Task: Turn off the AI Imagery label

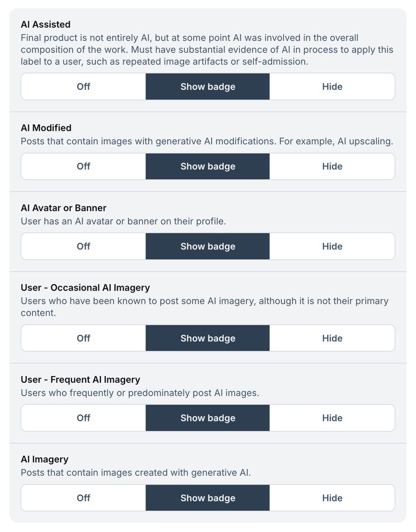Action: [x=83, y=497]
